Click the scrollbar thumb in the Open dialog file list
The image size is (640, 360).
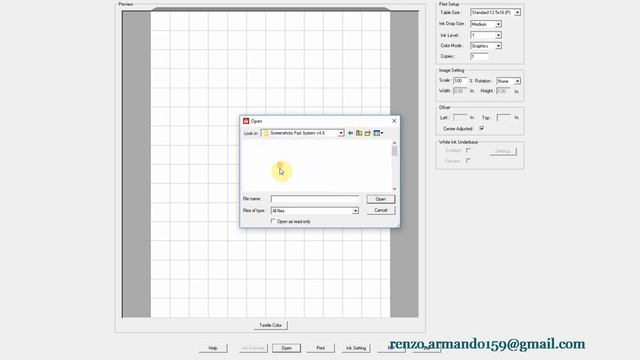pyautogui.click(x=394, y=151)
